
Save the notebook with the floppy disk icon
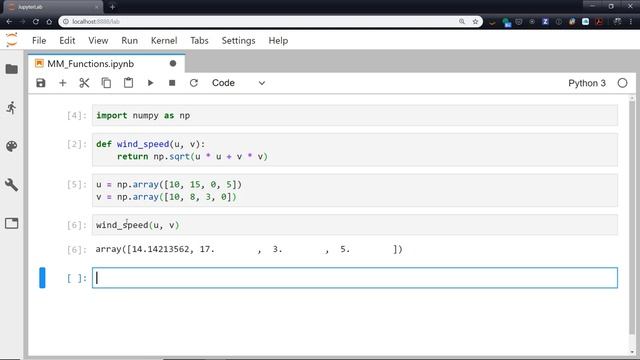click(x=41, y=83)
